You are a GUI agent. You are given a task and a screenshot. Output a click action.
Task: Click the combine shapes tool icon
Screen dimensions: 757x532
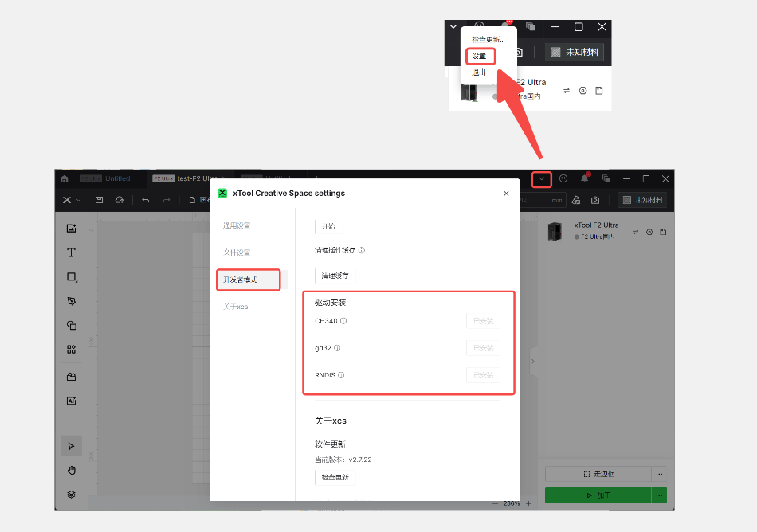[72, 325]
